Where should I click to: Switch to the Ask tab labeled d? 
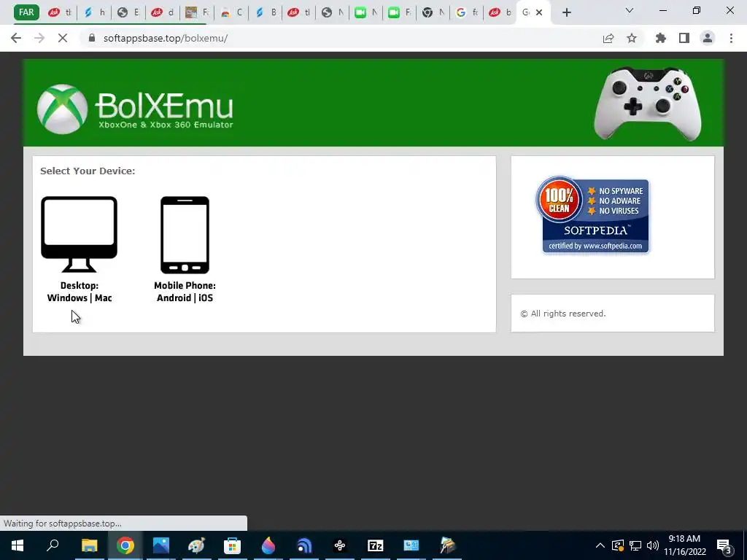[x=163, y=12]
